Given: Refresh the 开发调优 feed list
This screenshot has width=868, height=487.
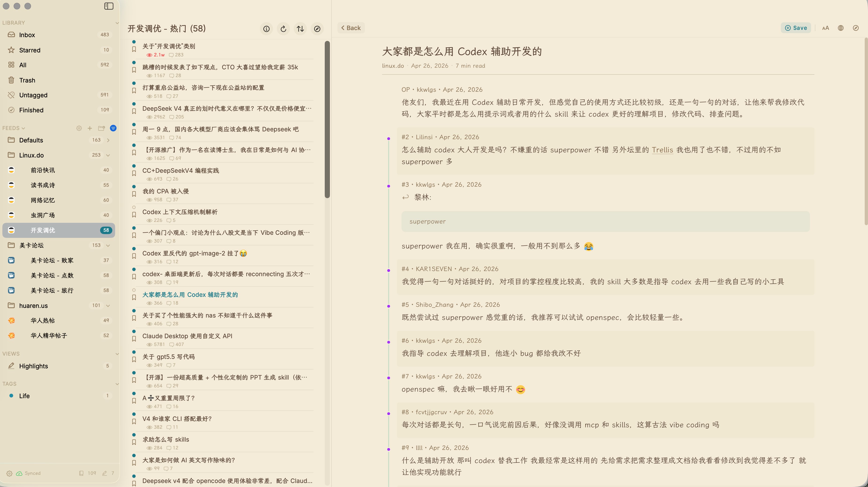Looking at the screenshot, I should point(283,29).
